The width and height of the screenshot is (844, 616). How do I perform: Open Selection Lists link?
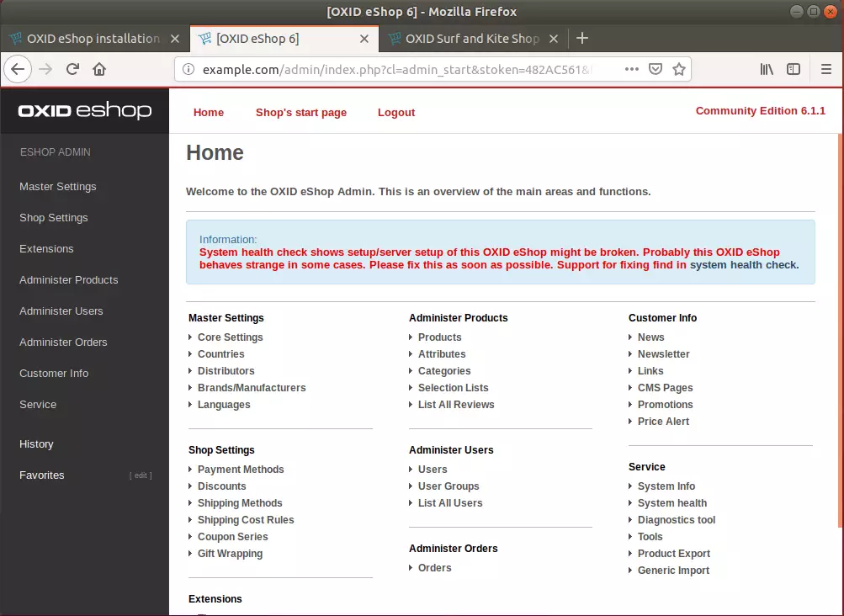pyautogui.click(x=454, y=388)
